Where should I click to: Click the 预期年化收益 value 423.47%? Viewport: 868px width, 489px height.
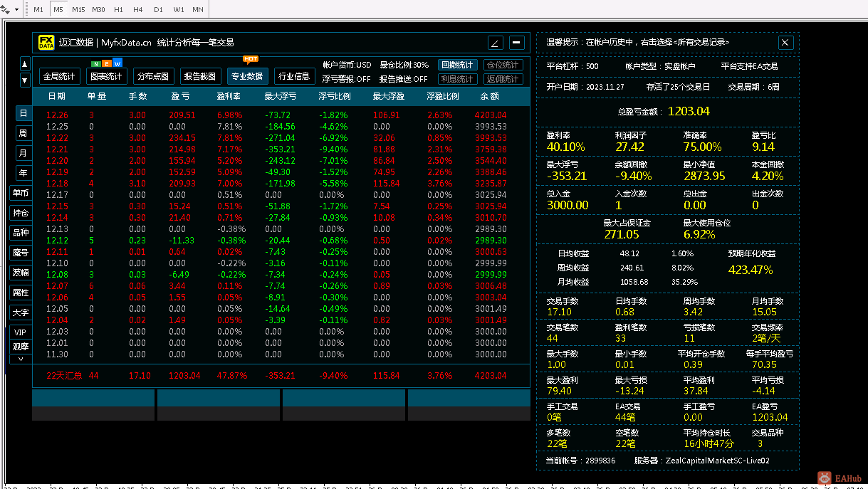(x=751, y=270)
